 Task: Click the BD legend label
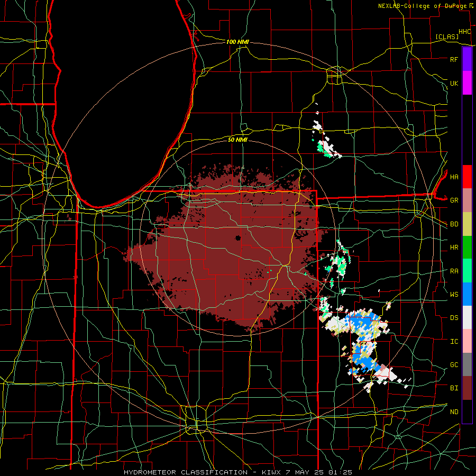coord(454,224)
